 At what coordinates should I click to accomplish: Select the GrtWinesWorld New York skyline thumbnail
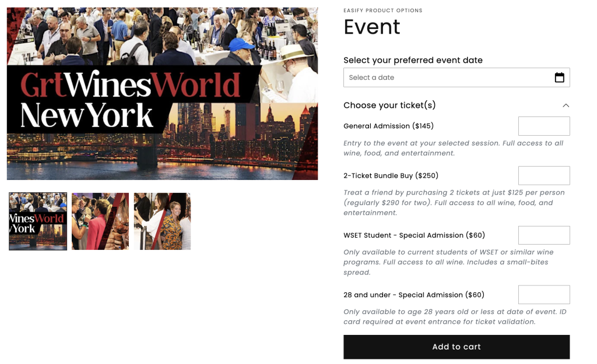pos(38,221)
